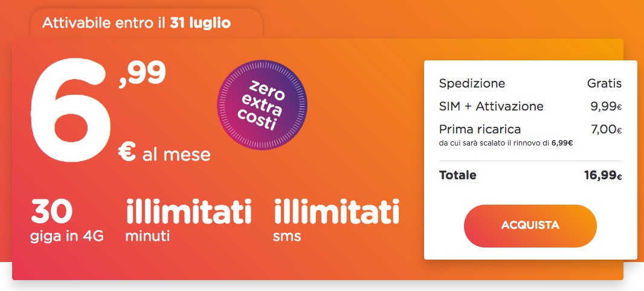
Task: Click the 'zero extra costi' round badge
Action: tap(262, 106)
